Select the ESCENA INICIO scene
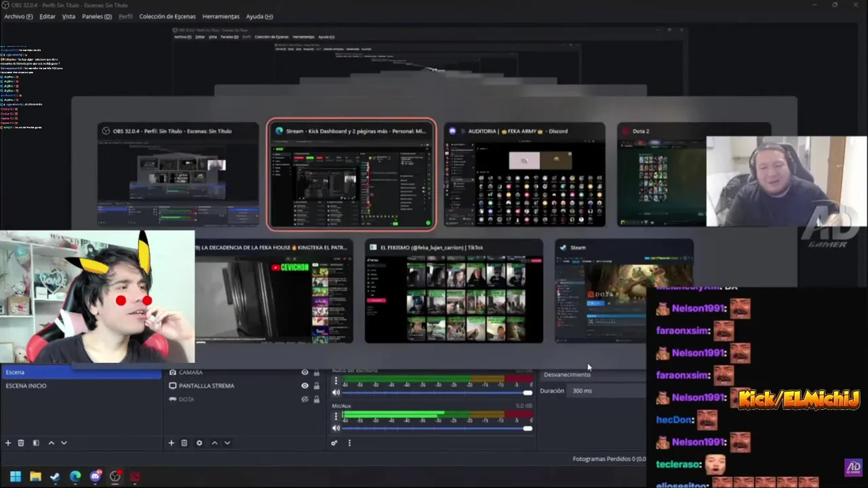Viewport: 868px width, 488px height. tap(81, 386)
